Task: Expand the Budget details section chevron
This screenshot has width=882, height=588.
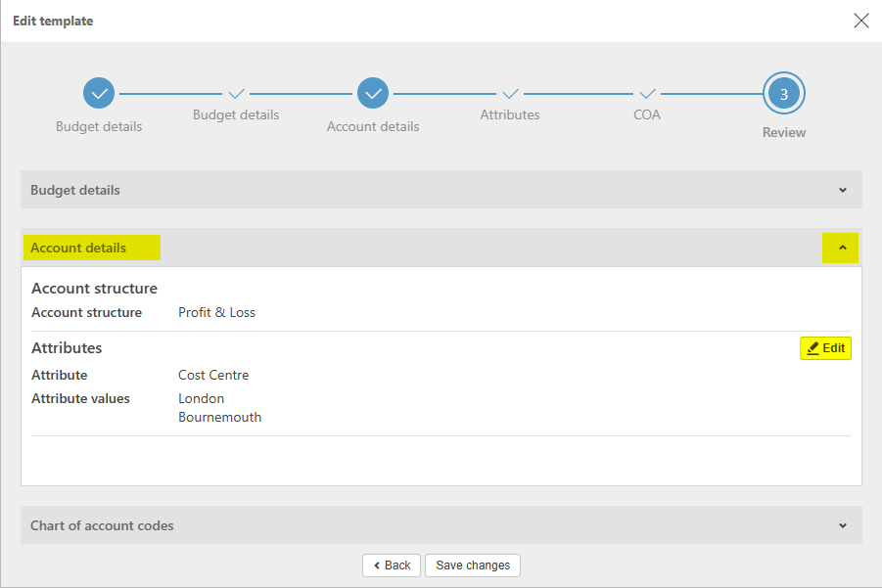Action: pyautogui.click(x=843, y=190)
